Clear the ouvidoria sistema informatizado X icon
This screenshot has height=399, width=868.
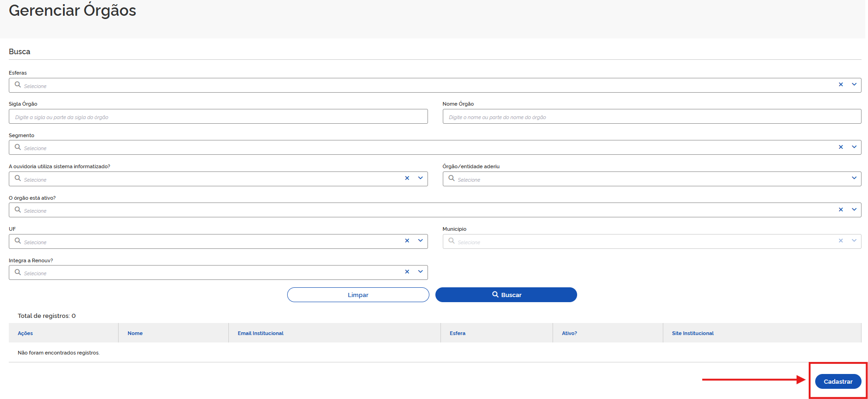coord(407,178)
